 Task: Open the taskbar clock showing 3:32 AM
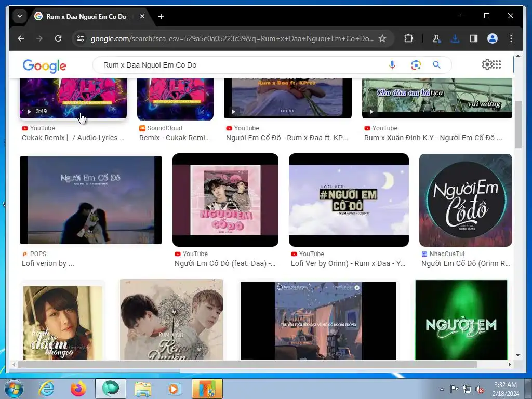(x=506, y=389)
